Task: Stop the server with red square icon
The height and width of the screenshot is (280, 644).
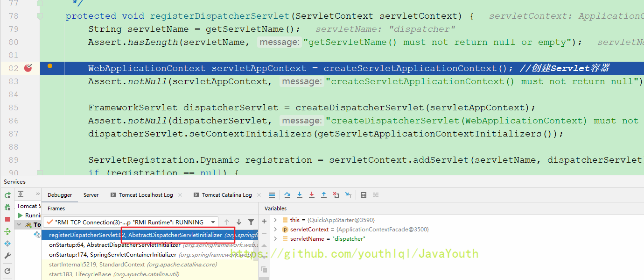Action: pos(7,219)
